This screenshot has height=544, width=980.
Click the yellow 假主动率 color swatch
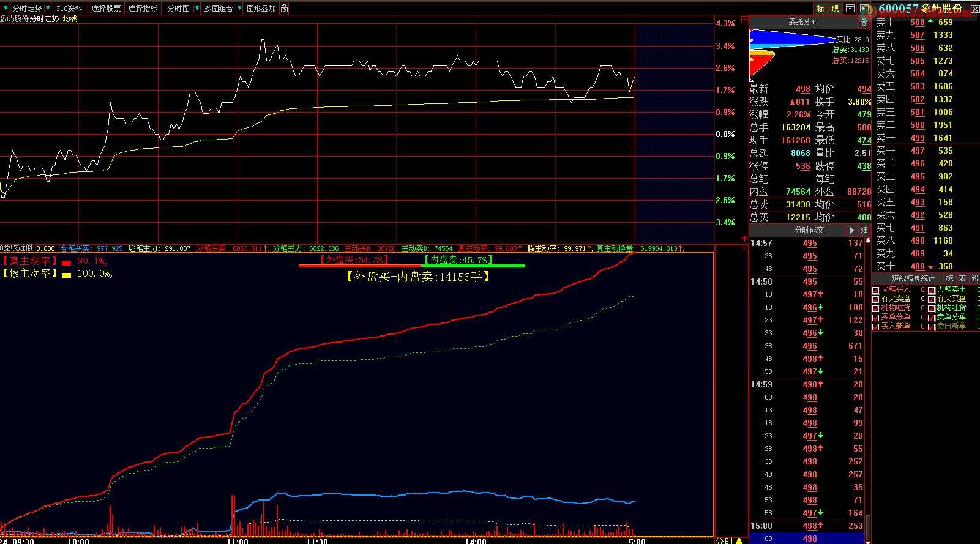(66, 275)
